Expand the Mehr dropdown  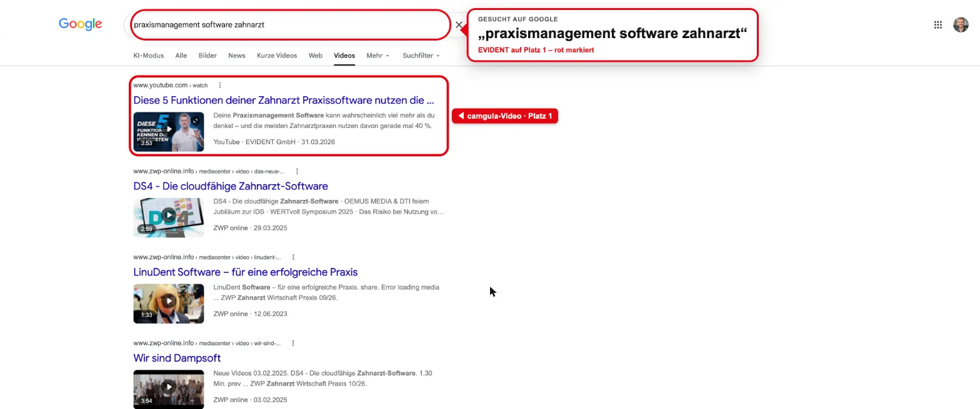377,56
